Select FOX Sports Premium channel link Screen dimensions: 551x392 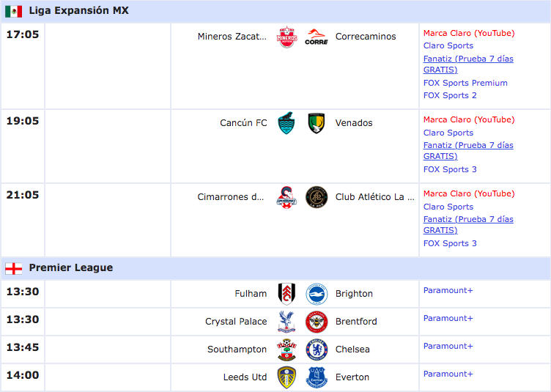point(465,83)
